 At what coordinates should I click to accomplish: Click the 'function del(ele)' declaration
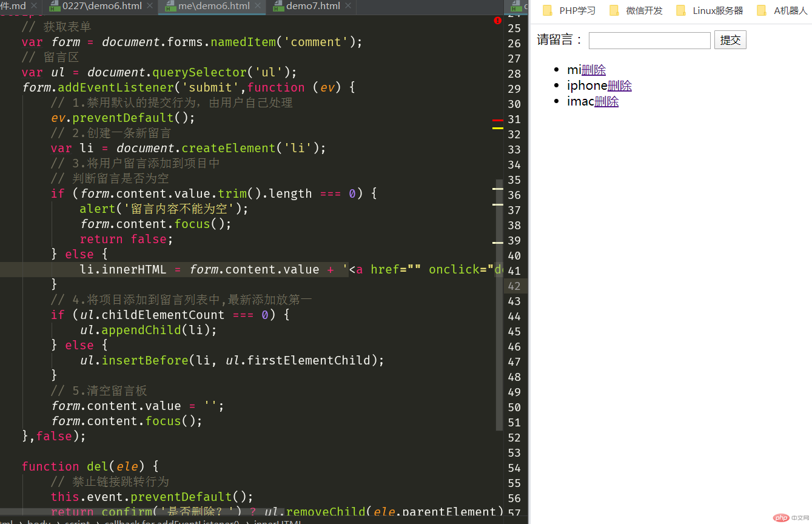pyautogui.click(x=90, y=466)
